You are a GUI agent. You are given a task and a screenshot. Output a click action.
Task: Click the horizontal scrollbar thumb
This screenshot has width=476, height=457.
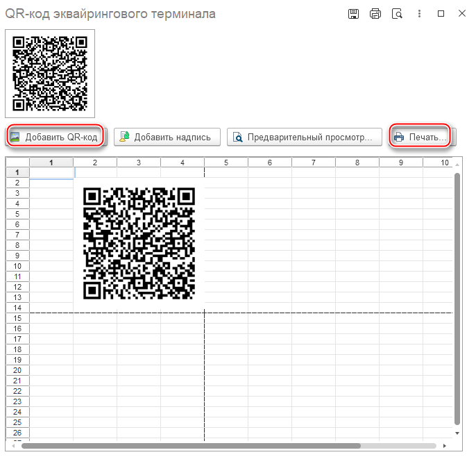[191, 446]
